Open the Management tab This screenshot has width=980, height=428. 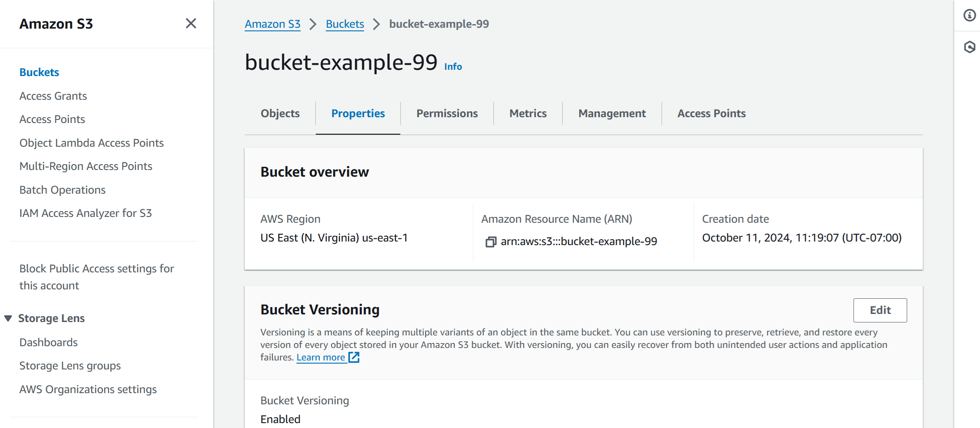611,113
